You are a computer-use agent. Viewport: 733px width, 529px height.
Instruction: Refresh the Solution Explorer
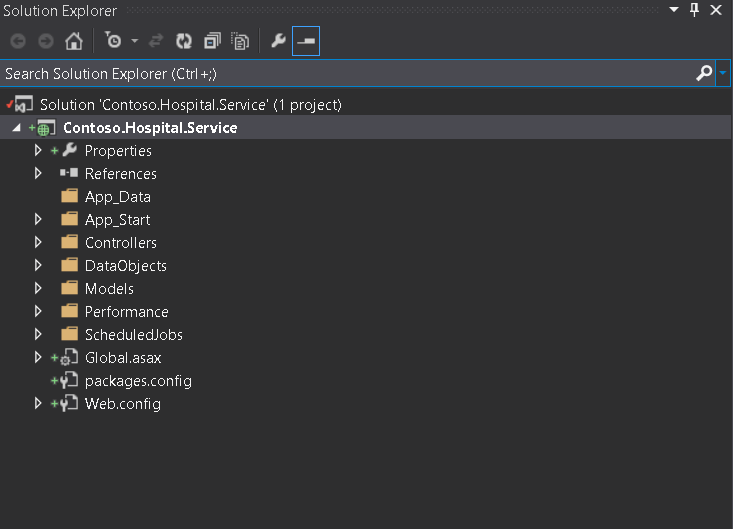[x=184, y=41]
